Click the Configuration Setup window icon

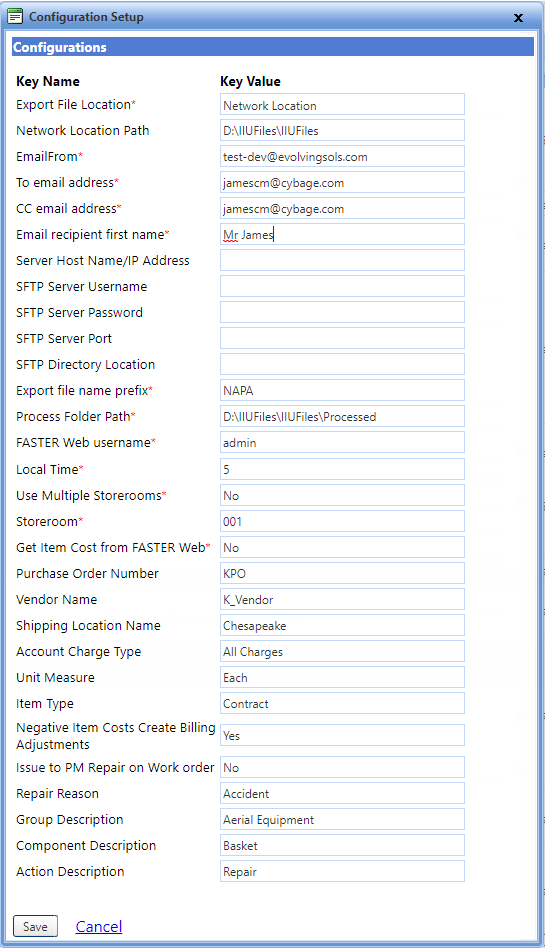tap(15, 16)
